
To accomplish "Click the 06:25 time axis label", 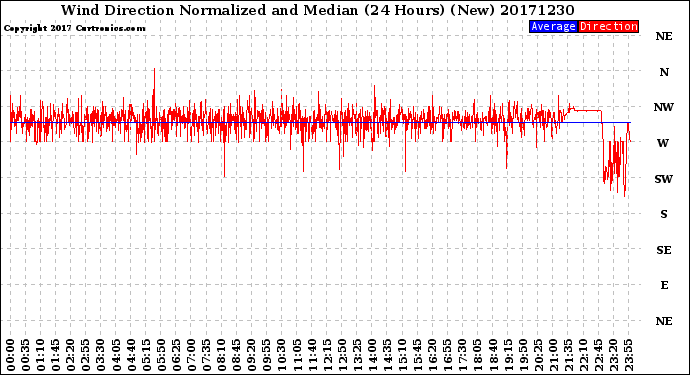I will [176, 355].
